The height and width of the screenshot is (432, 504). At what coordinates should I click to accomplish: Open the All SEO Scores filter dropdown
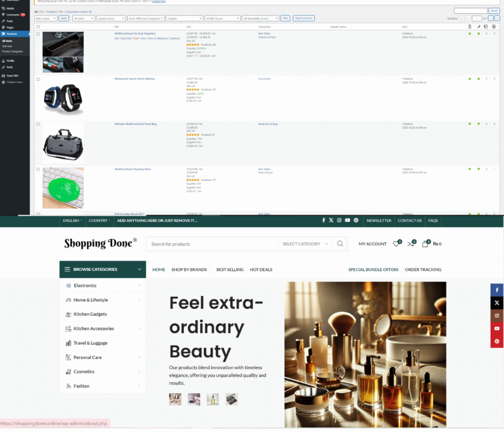tap(222, 18)
